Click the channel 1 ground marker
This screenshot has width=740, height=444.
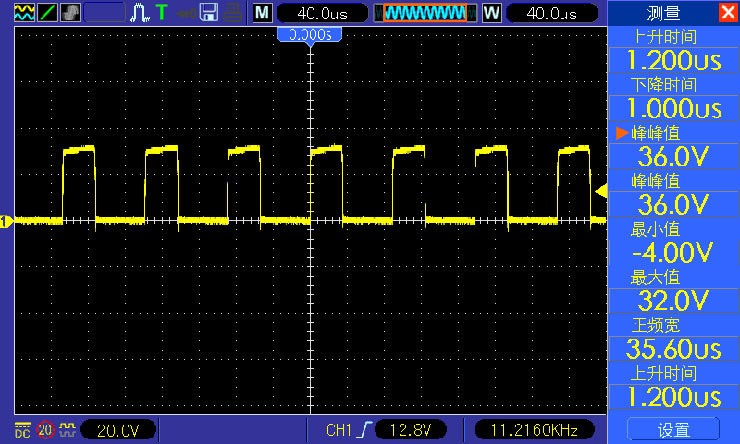pos(6,221)
